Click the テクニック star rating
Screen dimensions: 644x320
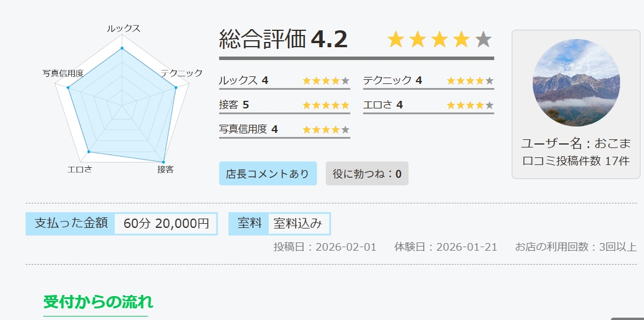(x=470, y=81)
